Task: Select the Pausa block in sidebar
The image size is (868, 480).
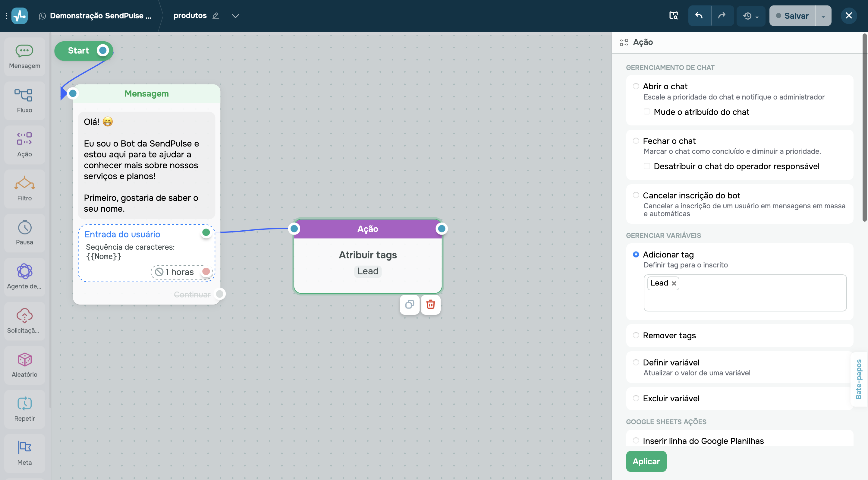Action: (x=25, y=232)
